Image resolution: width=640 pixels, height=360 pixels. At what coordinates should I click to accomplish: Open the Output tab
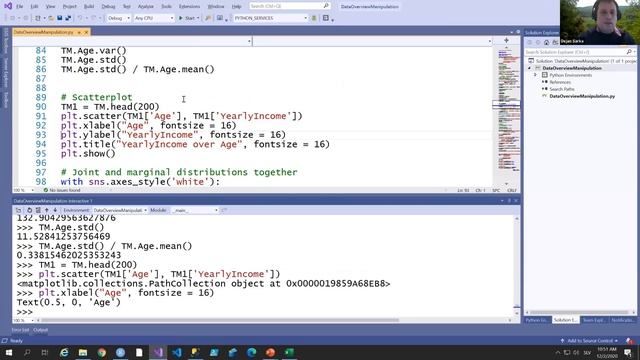40,330
